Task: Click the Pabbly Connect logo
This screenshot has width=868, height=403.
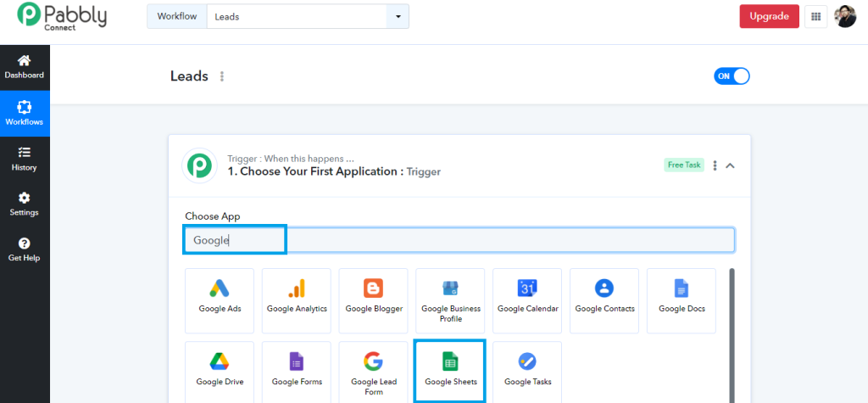Action: [61, 16]
